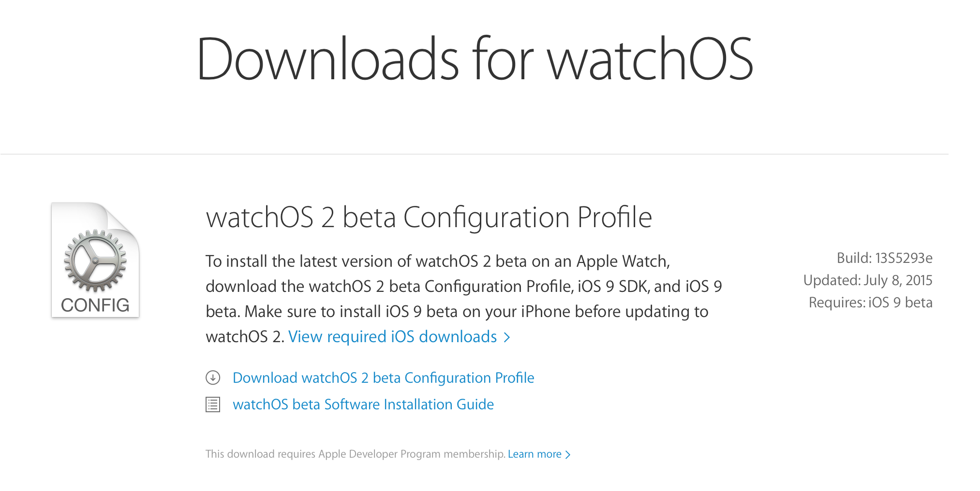Click the Build: 13S5293e text
This screenshot has width=980, height=491.
(885, 258)
